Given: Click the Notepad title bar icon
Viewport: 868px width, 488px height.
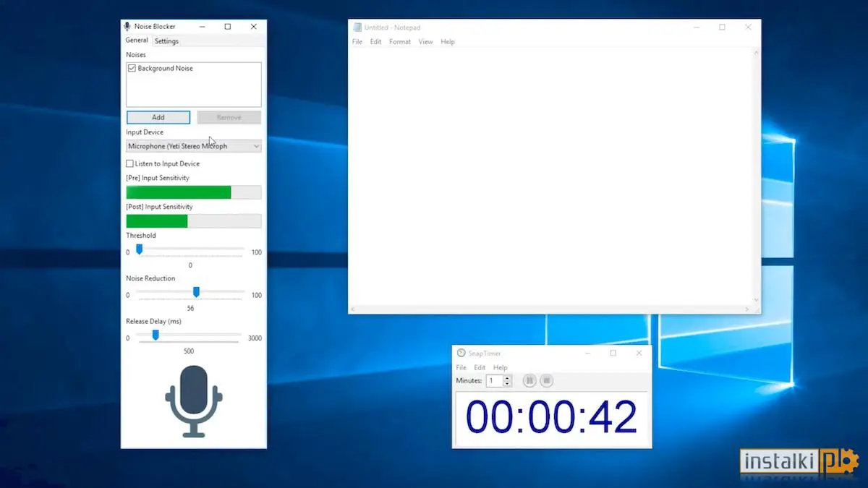Looking at the screenshot, I should pos(357,27).
